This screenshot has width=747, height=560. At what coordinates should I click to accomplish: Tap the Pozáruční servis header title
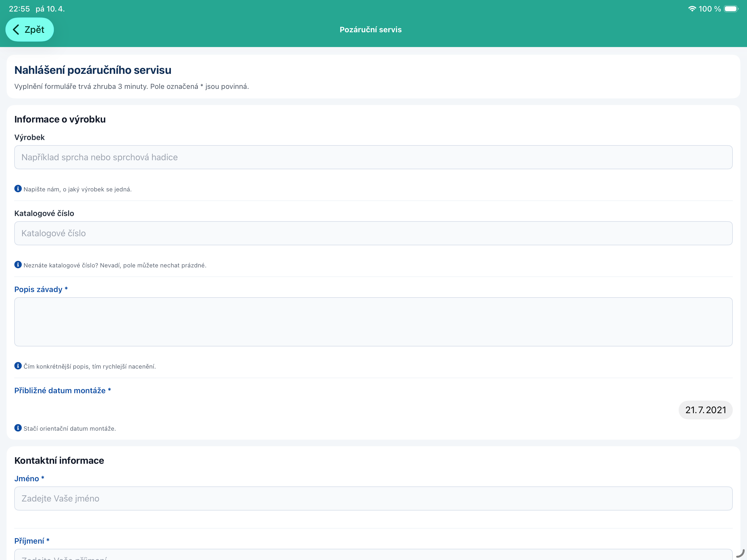[x=370, y=30]
